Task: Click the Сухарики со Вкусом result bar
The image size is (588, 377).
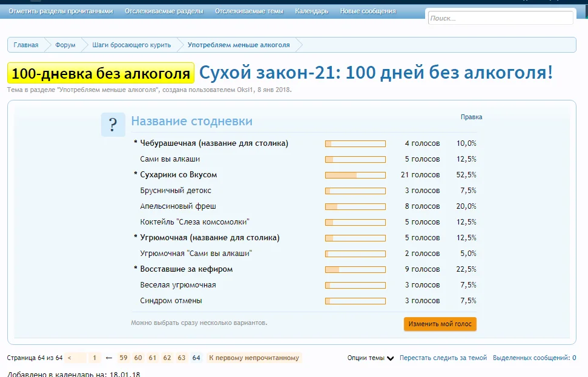Action: [x=355, y=175]
